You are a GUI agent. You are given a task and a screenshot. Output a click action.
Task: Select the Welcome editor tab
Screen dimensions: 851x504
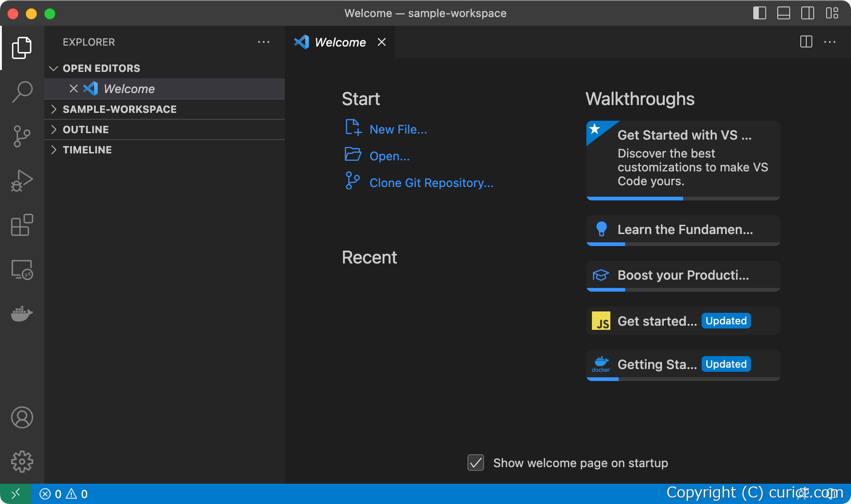click(x=340, y=42)
